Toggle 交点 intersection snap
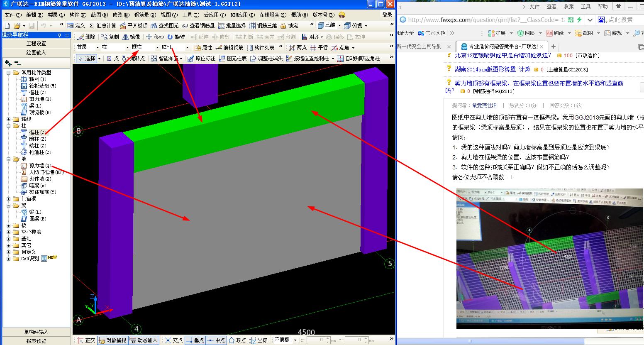Image resolution: width=644 pixels, height=345 pixels. 174,340
